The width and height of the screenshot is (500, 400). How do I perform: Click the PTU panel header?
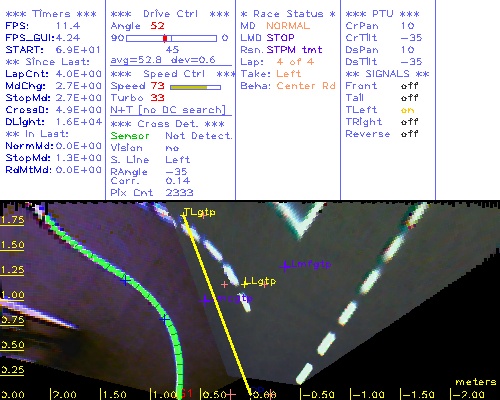coord(382,14)
